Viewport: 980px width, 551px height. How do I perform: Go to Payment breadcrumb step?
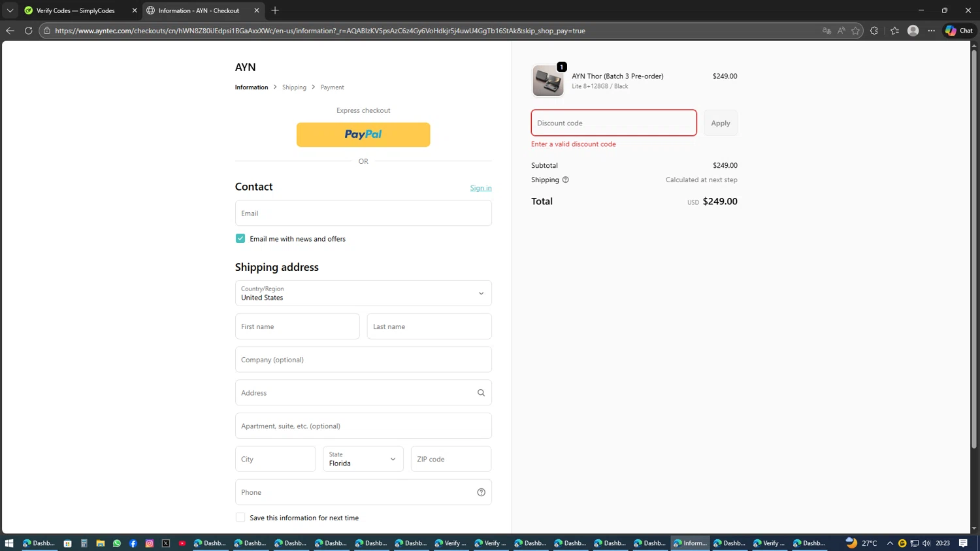[x=332, y=87]
